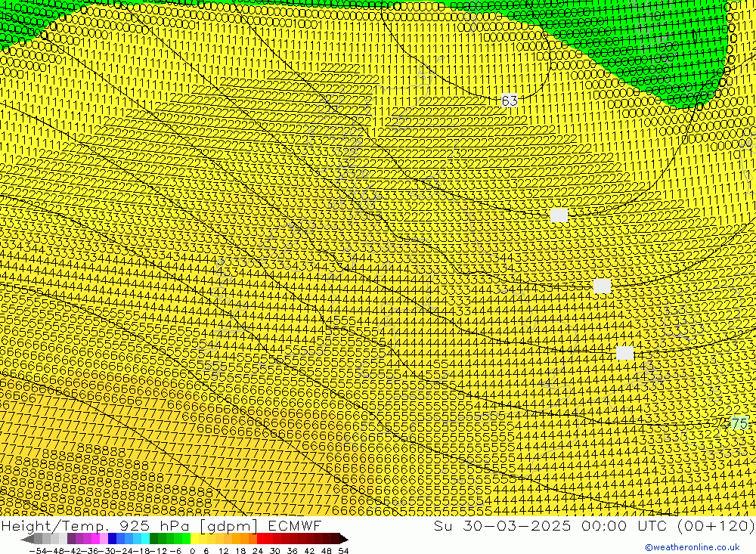Click the gray left arrow end of the color scale
The image size is (756, 554).
[x=27, y=539]
